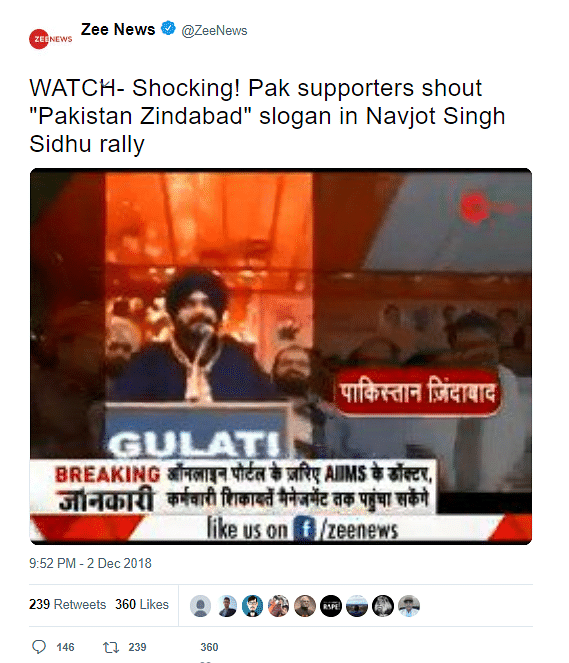Open the Zee News display name link
The height and width of the screenshot is (663, 569).
coord(118,29)
